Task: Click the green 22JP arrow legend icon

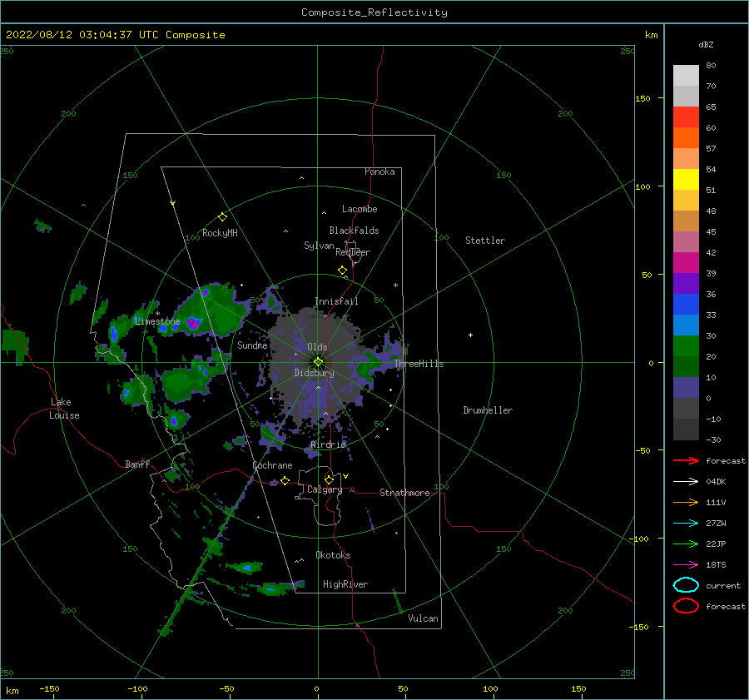Action: (x=686, y=544)
